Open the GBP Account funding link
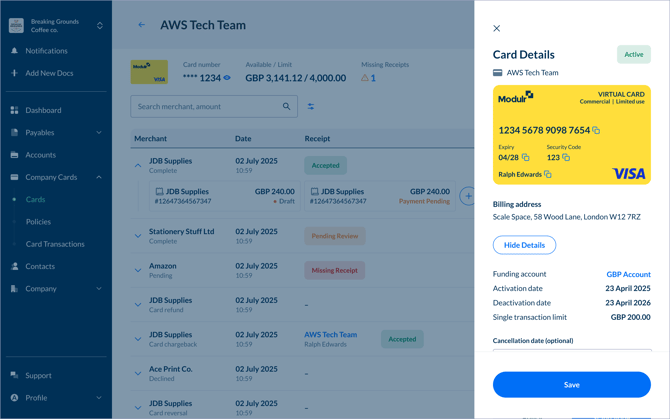 pos(628,274)
